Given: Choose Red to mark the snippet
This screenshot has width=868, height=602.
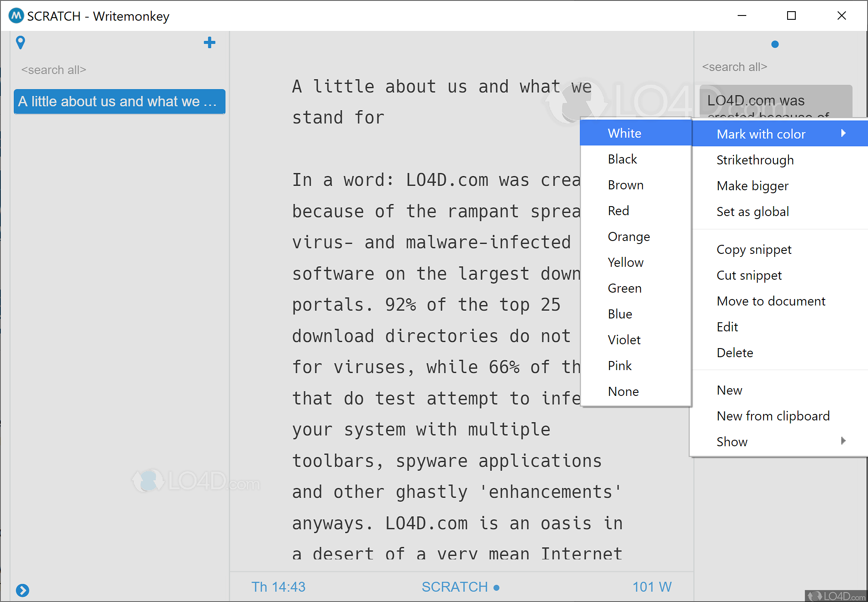Looking at the screenshot, I should (x=619, y=210).
